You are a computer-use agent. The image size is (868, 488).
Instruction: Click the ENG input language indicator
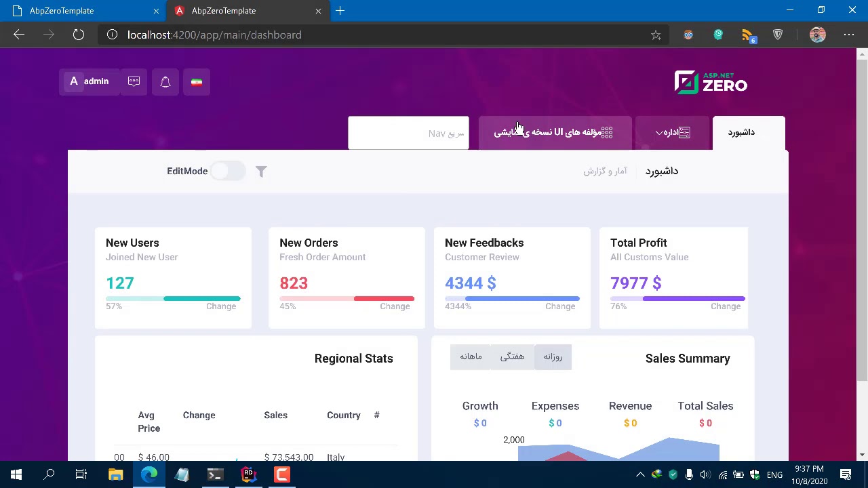pos(774,474)
